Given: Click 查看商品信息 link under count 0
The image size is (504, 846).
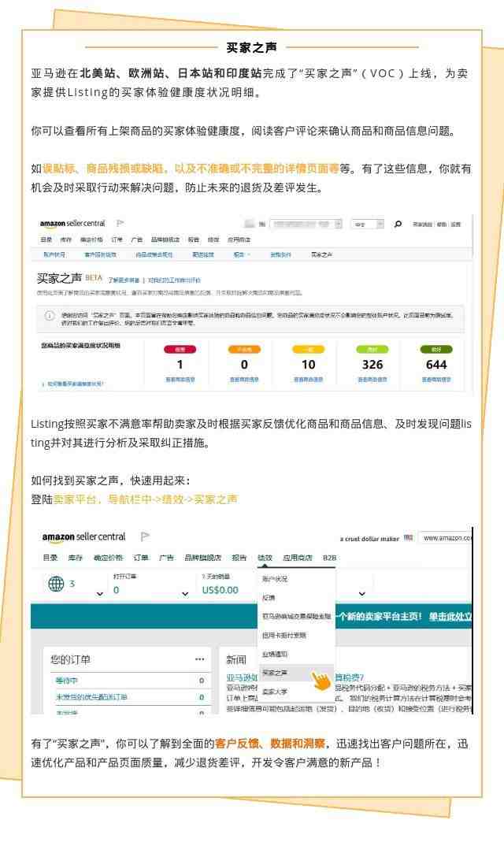Looking at the screenshot, I should 244,380.
